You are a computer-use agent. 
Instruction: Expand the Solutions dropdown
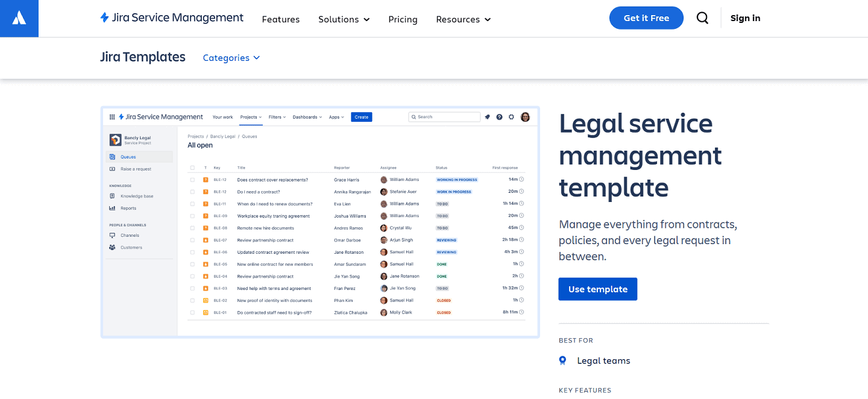pos(344,19)
